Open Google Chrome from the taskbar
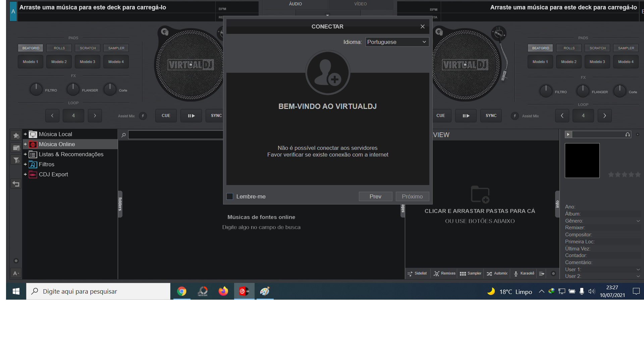 point(182,291)
